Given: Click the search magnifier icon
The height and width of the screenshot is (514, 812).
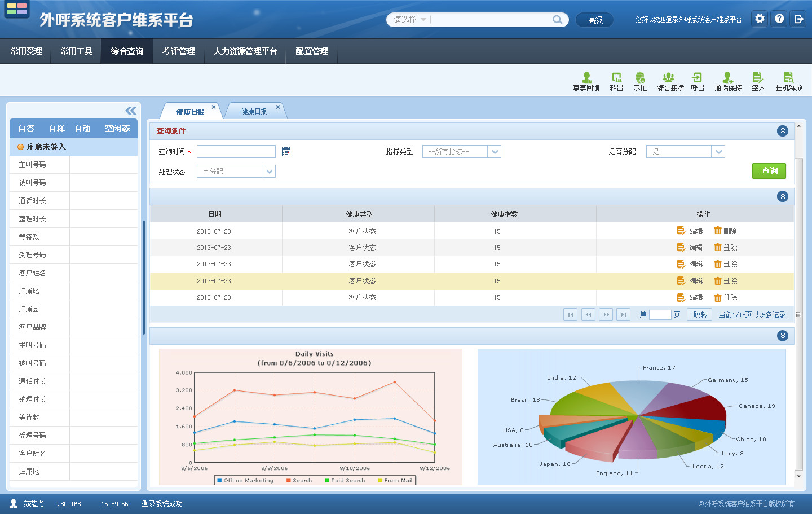Looking at the screenshot, I should pos(557,20).
